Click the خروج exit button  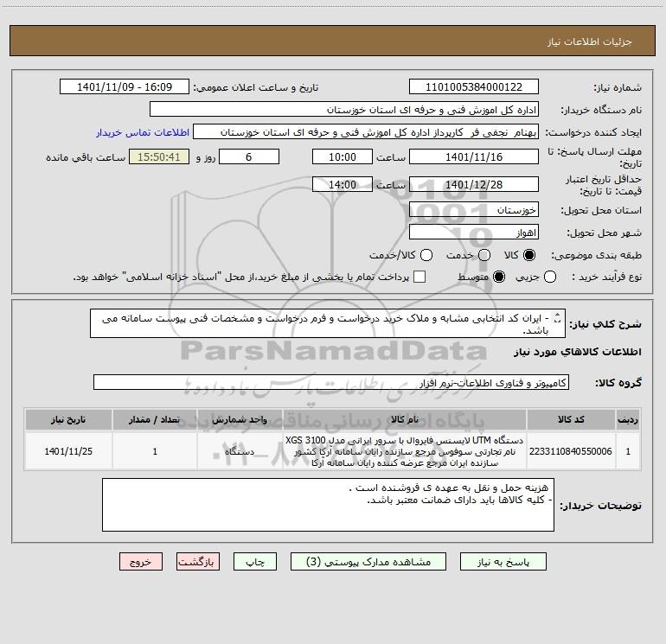[141, 562]
